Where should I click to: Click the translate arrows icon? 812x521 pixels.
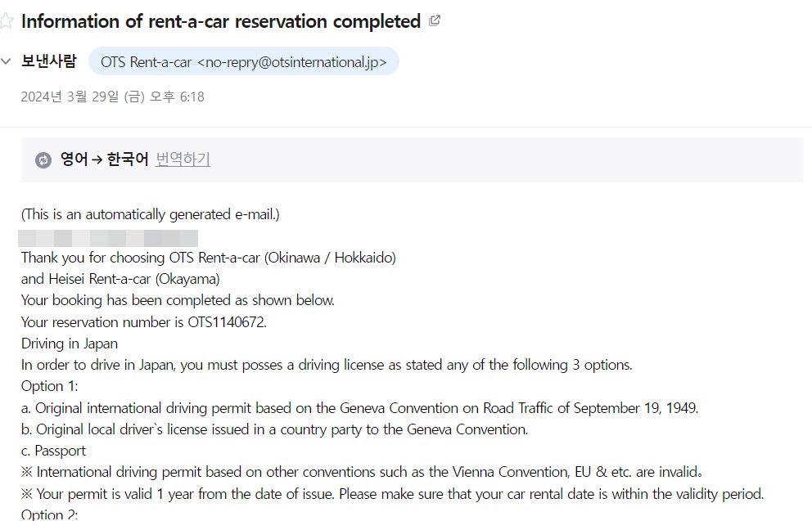(43, 160)
